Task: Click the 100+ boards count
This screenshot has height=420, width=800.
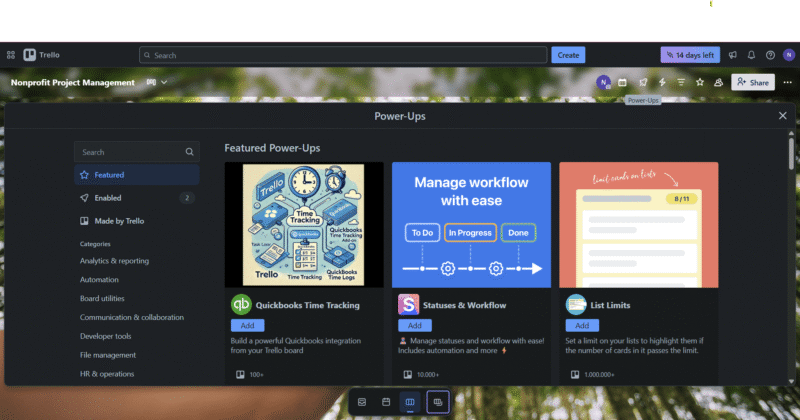Action: point(250,375)
